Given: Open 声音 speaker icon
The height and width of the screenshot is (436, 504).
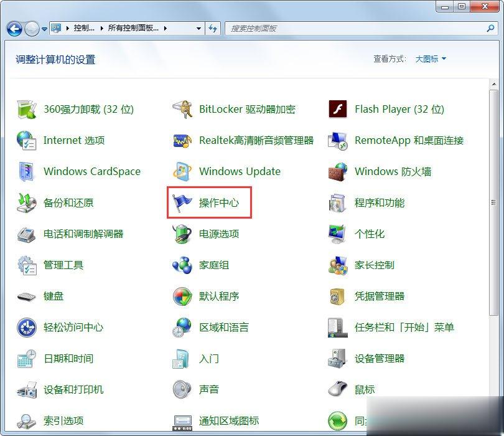Looking at the screenshot, I should (x=182, y=389).
